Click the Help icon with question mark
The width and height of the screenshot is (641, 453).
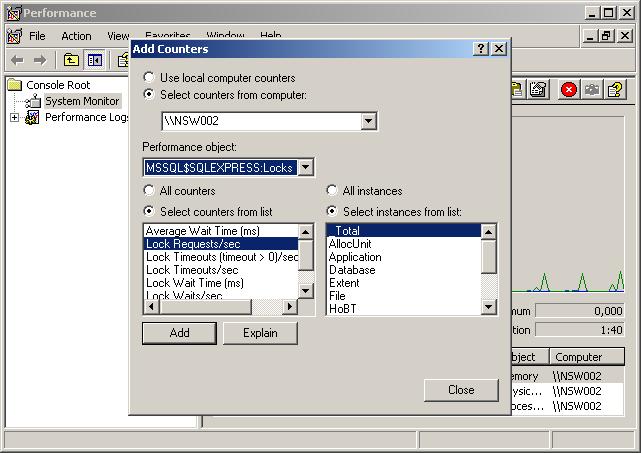615,90
